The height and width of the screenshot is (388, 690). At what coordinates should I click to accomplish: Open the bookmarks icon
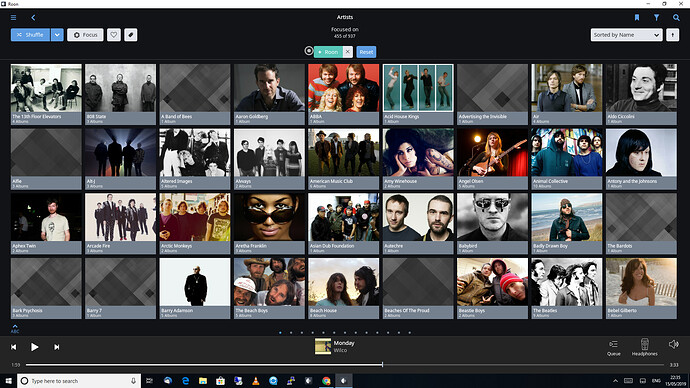click(637, 18)
